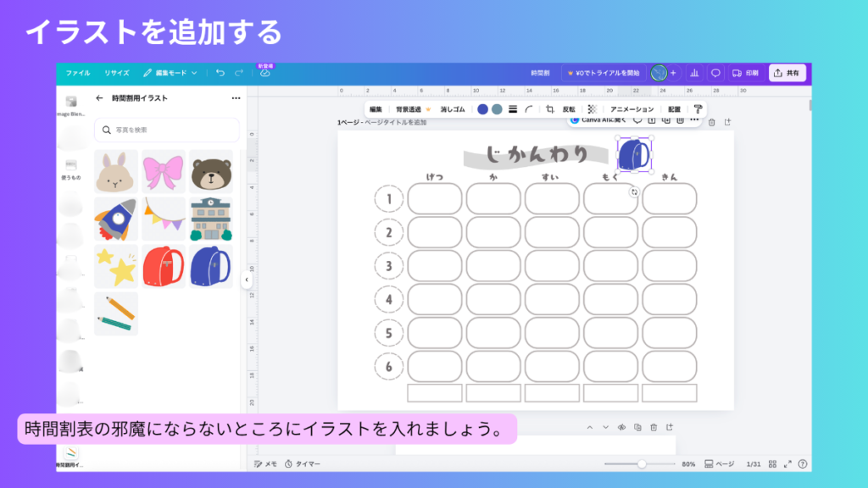Click the メモ icon in the status bar
Viewport: 868px width, 488px height.
pos(263,463)
